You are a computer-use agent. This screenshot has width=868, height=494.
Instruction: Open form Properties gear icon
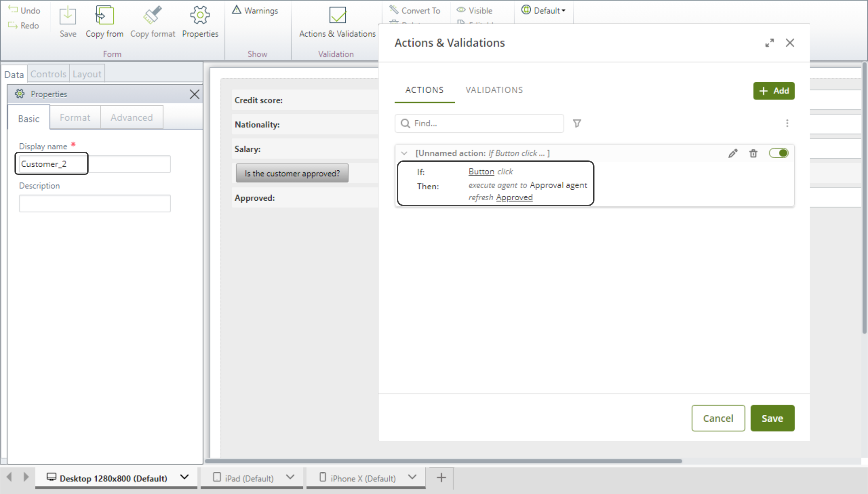pos(200,16)
